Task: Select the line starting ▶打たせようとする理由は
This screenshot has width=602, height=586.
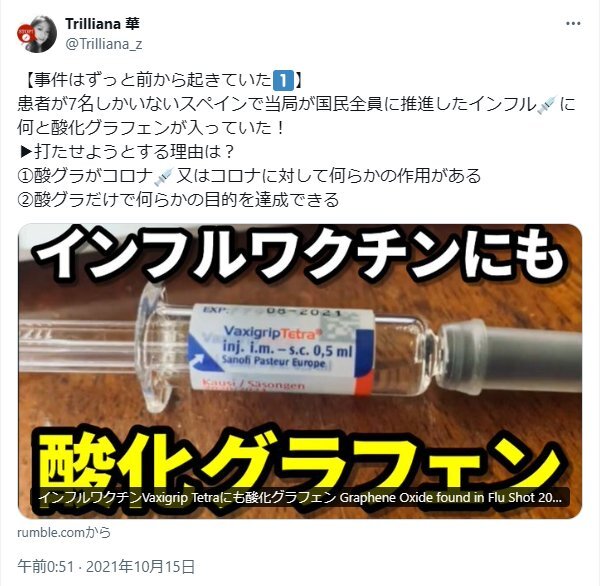Action: pyautogui.click(x=126, y=152)
